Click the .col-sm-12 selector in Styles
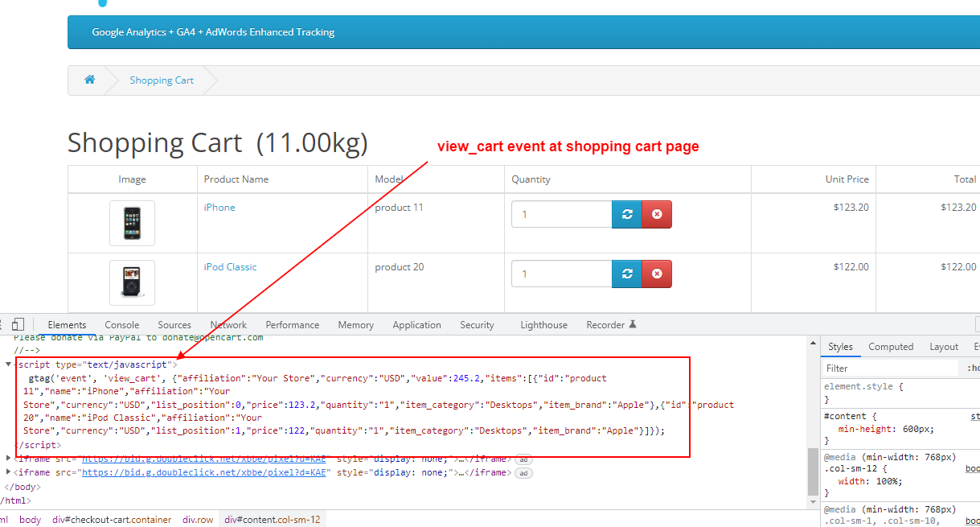Viewport: 980px width, 527px height. coord(849,468)
